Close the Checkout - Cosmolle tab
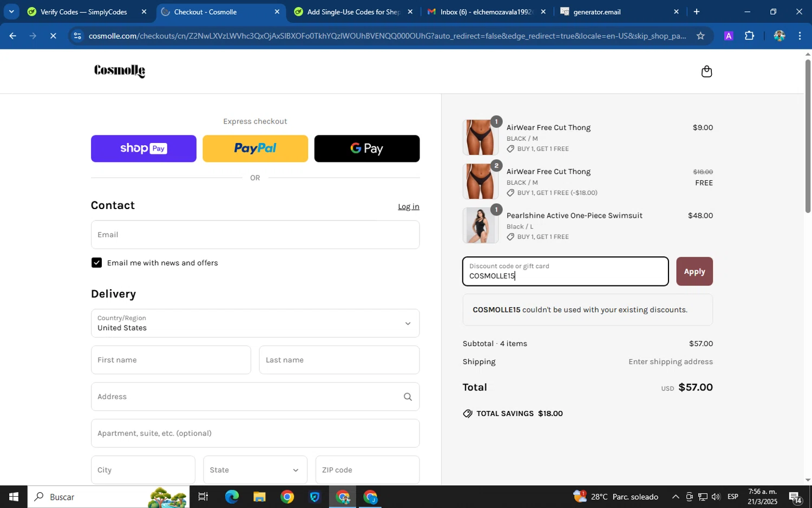812x508 pixels. (x=277, y=11)
